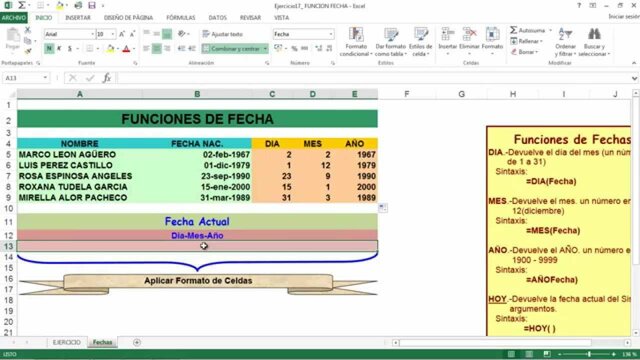Click the text orientation icon
Viewport: 640px width, 360px height.
[x=182, y=34]
